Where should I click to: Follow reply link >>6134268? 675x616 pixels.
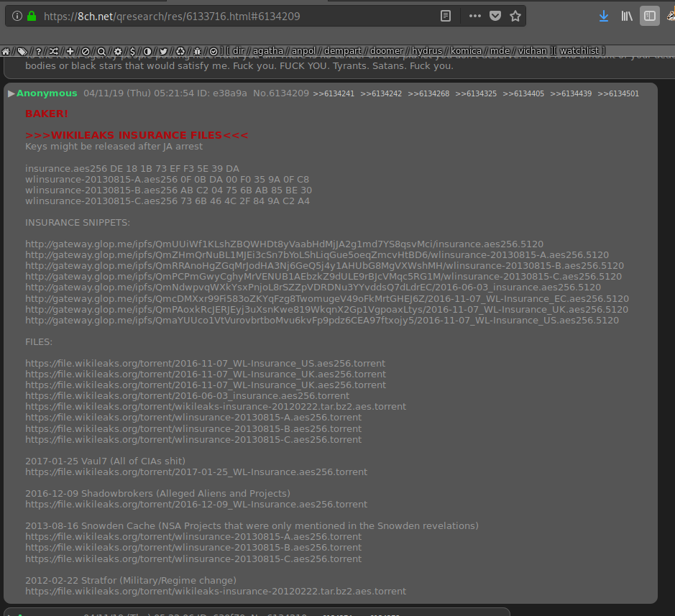tap(428, 94)
